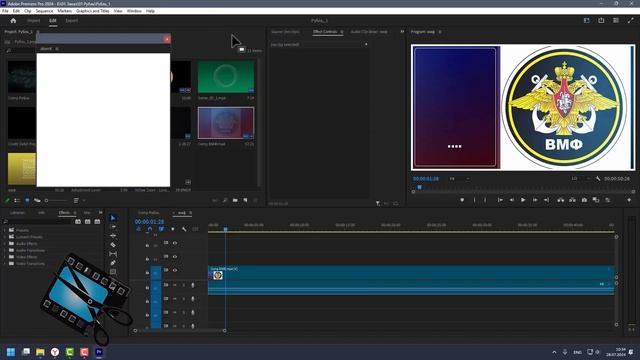Export a frame with the camera icon
The image size is (640, 360).
584,200
